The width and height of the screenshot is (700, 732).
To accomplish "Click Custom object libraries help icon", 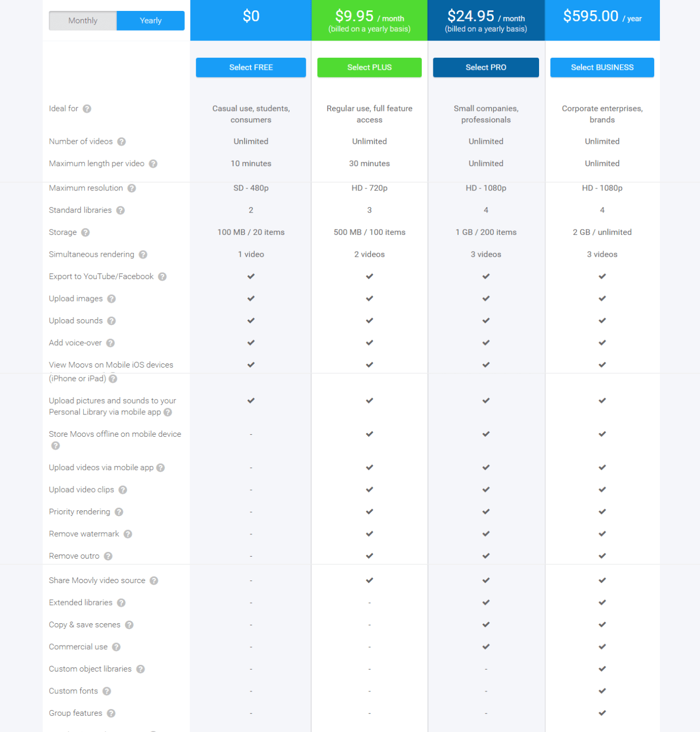I will tap(141, 669).
